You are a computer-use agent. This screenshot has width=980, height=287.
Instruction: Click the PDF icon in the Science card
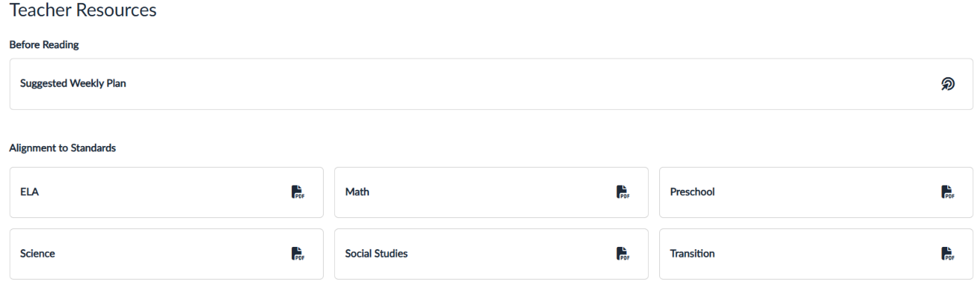298,254
